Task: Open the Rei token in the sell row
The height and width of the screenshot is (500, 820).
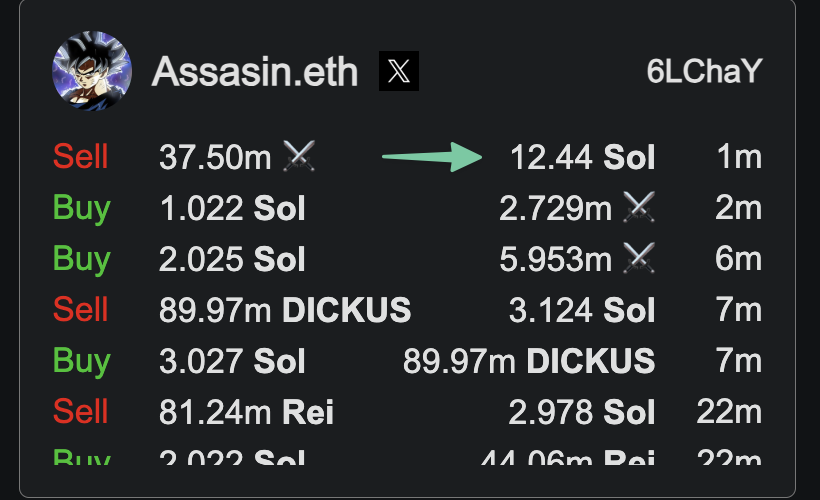Action: [308, 412]
